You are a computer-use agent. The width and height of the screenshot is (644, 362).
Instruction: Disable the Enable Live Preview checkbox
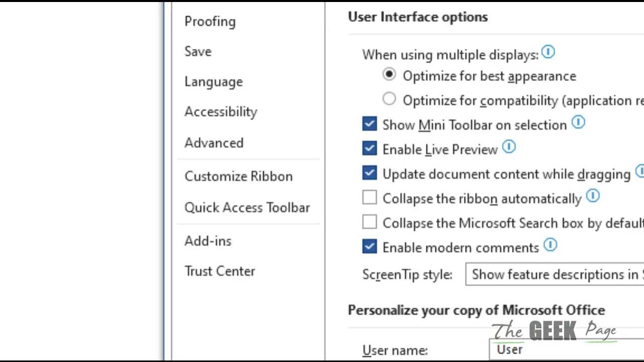(x=369, y=149)
